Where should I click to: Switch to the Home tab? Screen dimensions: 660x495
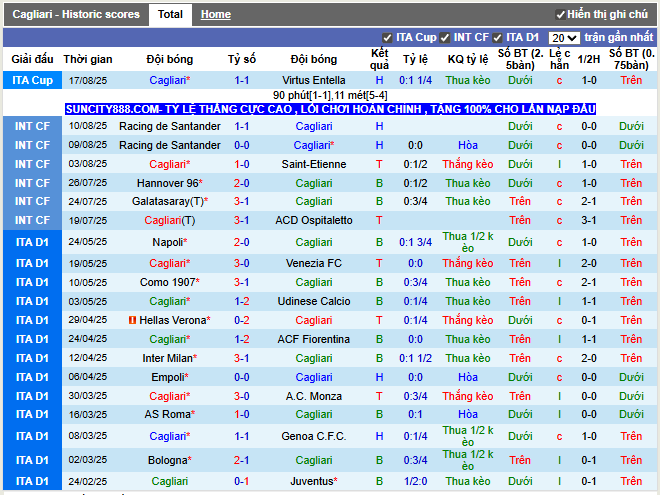click(x=216, y=14)
